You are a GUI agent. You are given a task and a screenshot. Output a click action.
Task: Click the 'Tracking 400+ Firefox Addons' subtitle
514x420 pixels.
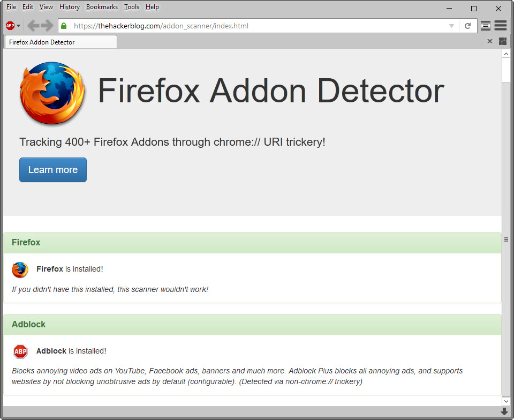click(x=172, y=142)
